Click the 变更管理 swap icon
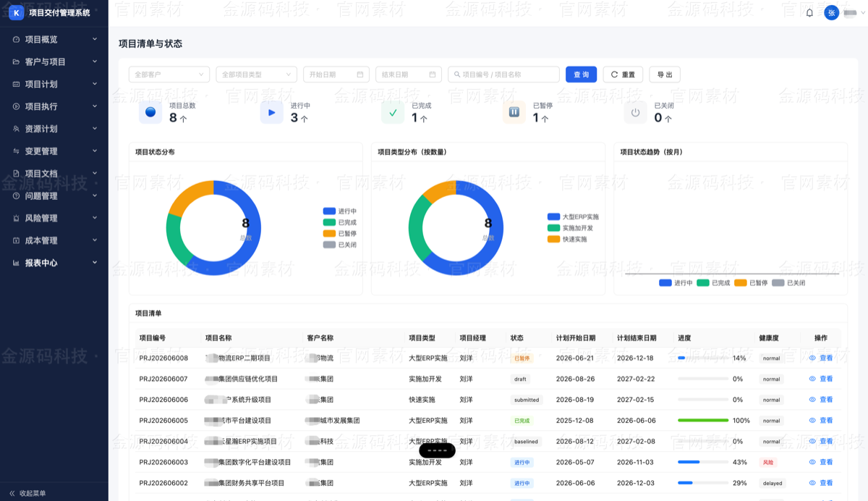 [x=16, y=151]
